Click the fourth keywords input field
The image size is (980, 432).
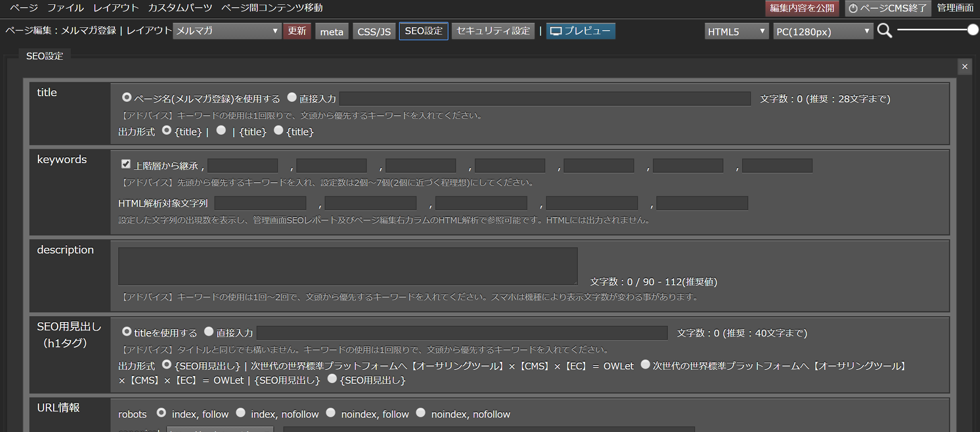pyautogui.click(x=510, y=166)
